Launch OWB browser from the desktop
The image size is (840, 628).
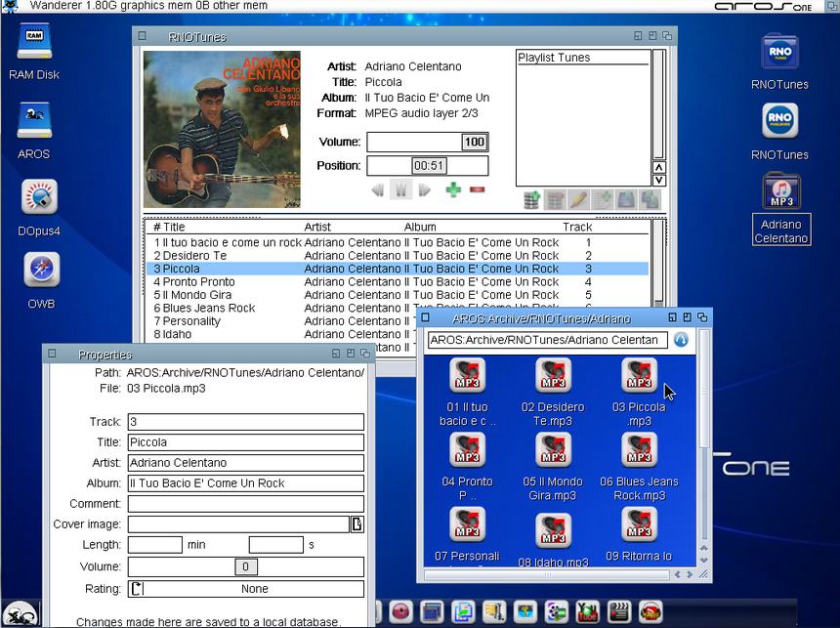[41, 270]
